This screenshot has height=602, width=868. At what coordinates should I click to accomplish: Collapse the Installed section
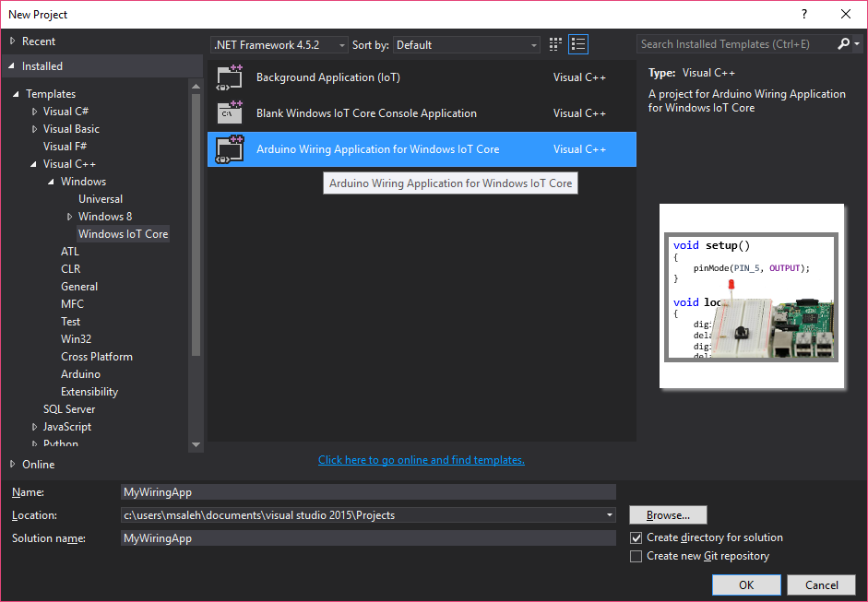click(x=12, y=65)
